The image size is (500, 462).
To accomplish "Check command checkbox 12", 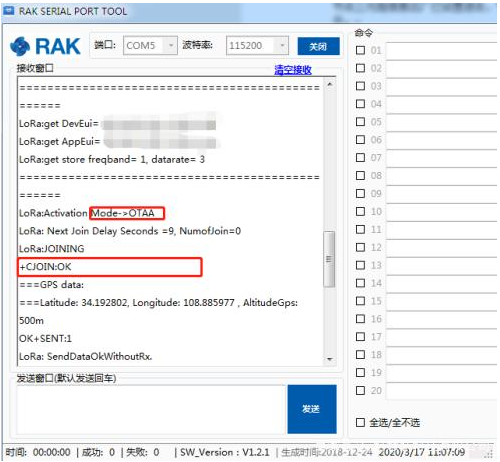I will (x=360, y=247).
